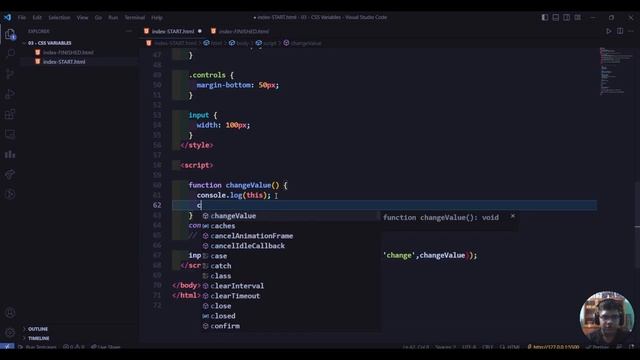Select case keyword suggestion
The height and width of the screenshot is (360, 640).
coord(290,256)
